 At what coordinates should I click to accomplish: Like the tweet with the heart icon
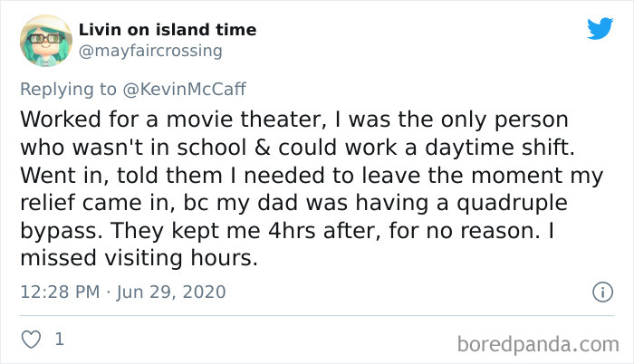30,340
